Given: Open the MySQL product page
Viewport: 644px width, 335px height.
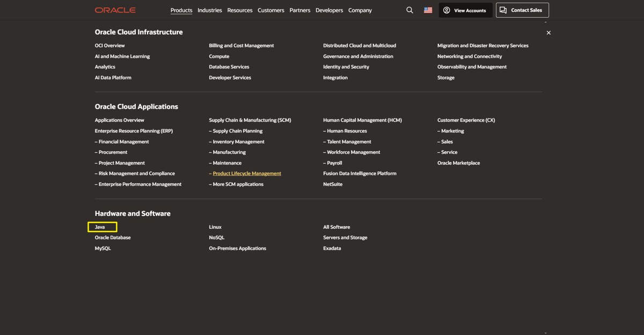Looking at the screenshot, I should click(103, 248).
